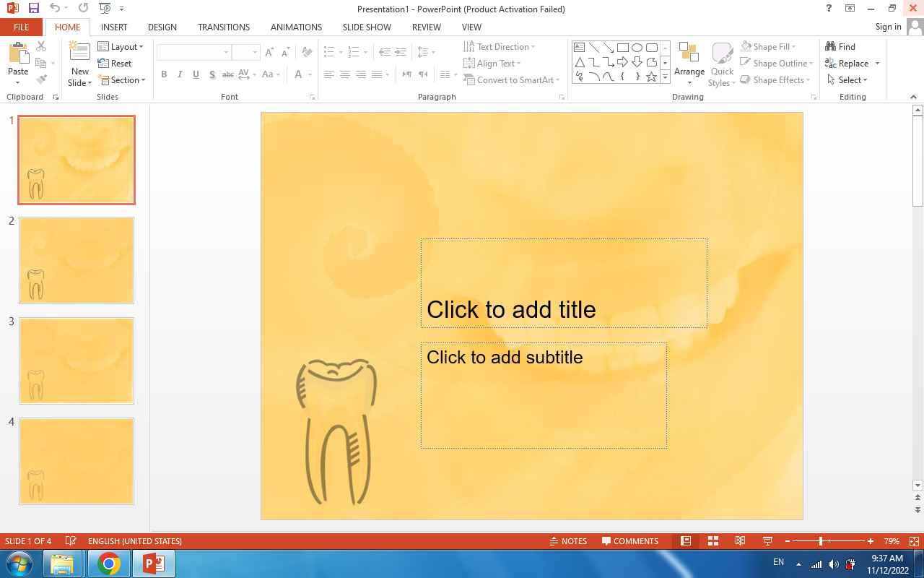Screen dimensions: 924x578
Task: Click the Sign in link
Action: [x=888, y=27]
